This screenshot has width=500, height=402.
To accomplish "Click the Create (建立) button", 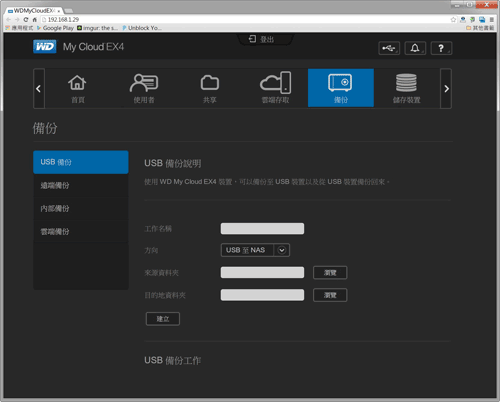I will click(163, 319).
